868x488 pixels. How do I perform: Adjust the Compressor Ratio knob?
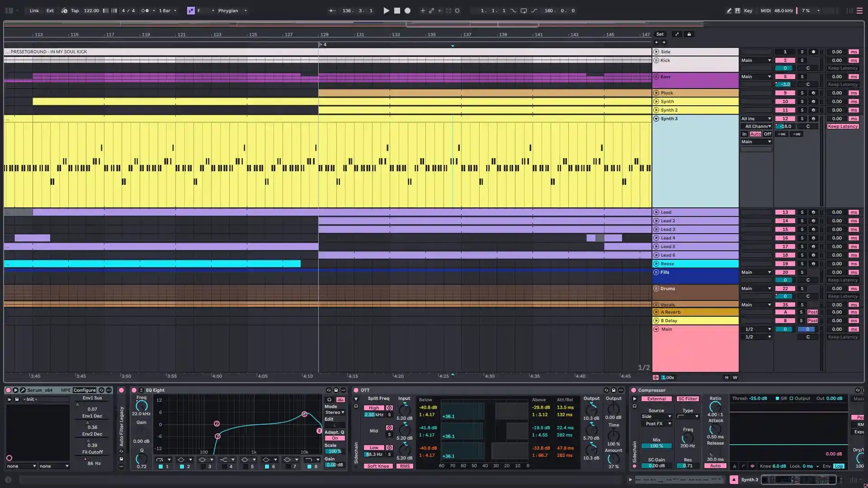point(715,407)
